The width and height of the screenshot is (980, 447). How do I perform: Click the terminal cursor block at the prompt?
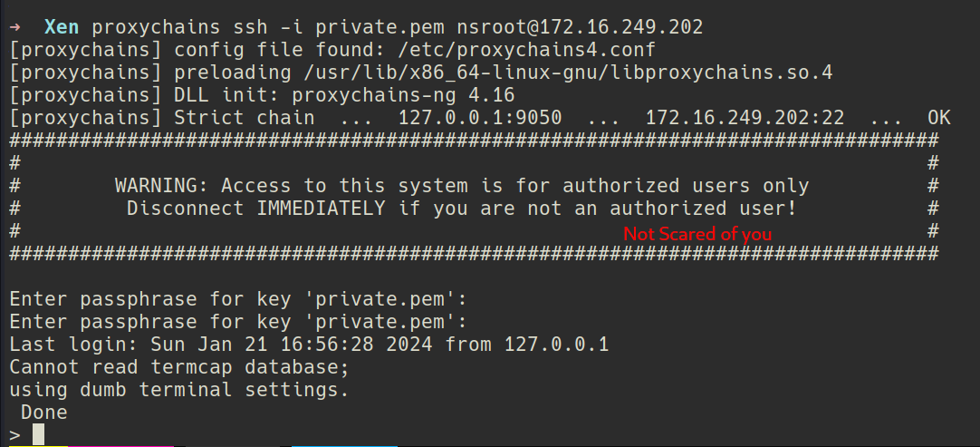(38, 434)
